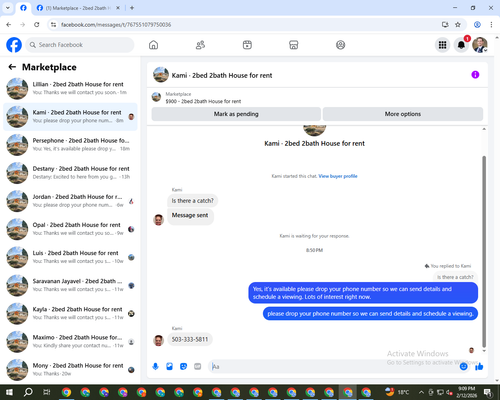The height and width of the screenshot is (400, 500).
Task: Click the Search Facebook field
Action: click(x=80, y=45)
